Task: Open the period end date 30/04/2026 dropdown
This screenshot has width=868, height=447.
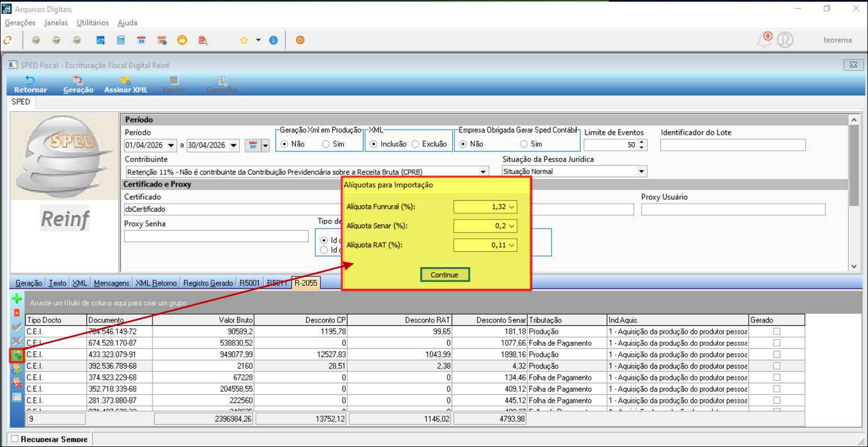Action: point(234,146)
